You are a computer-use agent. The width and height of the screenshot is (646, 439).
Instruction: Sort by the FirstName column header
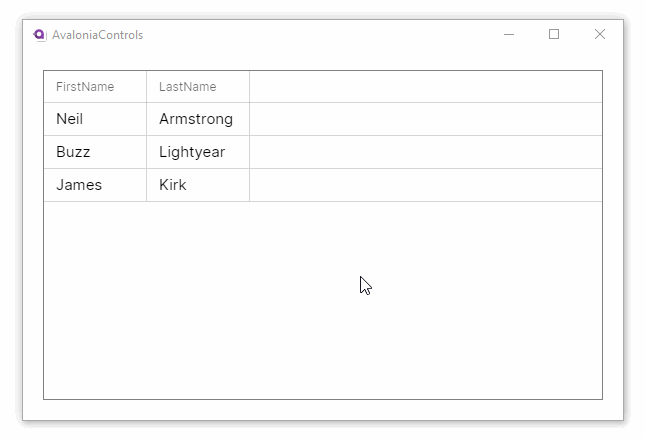click(x=85, y=87)
